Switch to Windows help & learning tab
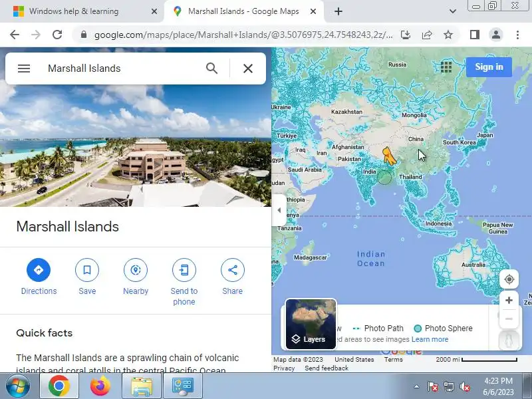 [x=74, y=11]
